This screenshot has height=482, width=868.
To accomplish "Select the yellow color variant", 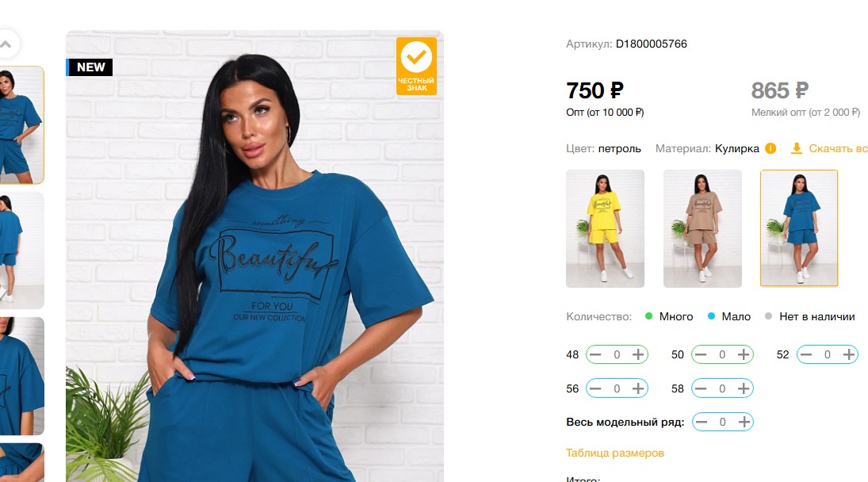I will (605, 228).
